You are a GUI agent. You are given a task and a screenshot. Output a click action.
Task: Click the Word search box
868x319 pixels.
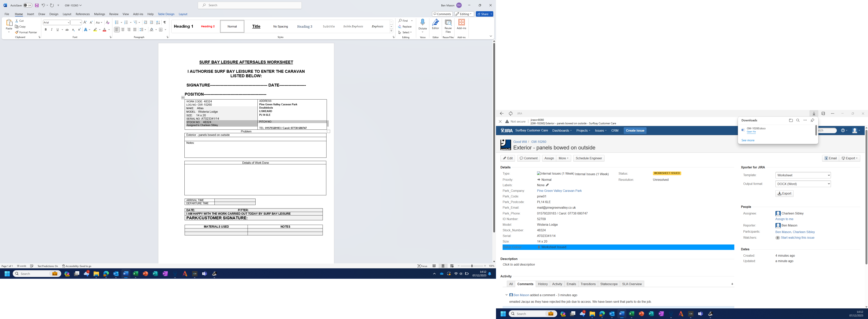pos(250,5)
